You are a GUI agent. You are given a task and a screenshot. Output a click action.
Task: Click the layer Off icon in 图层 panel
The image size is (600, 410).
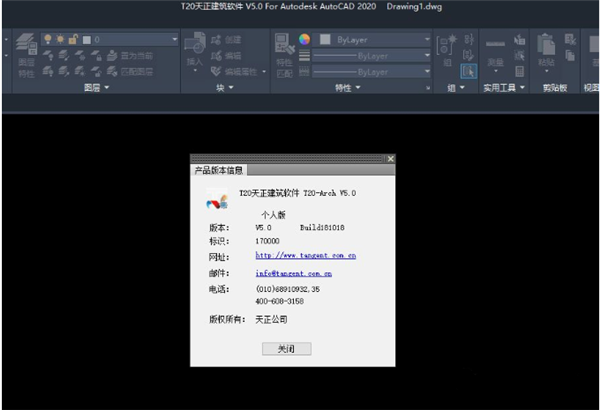[48, 56]
